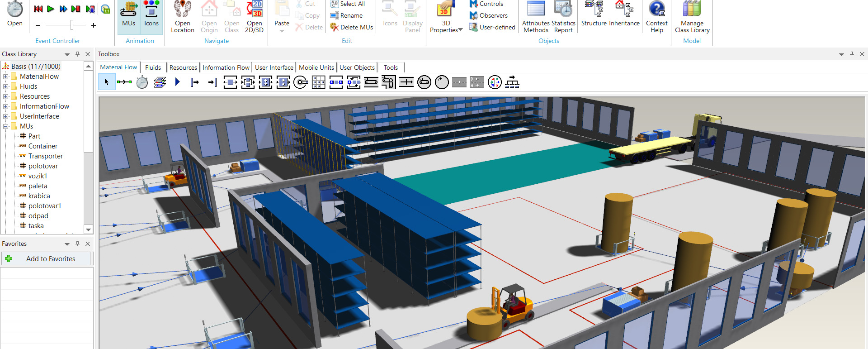Click Delete MUs
868x349 pixels.
(x=351, y=27)
